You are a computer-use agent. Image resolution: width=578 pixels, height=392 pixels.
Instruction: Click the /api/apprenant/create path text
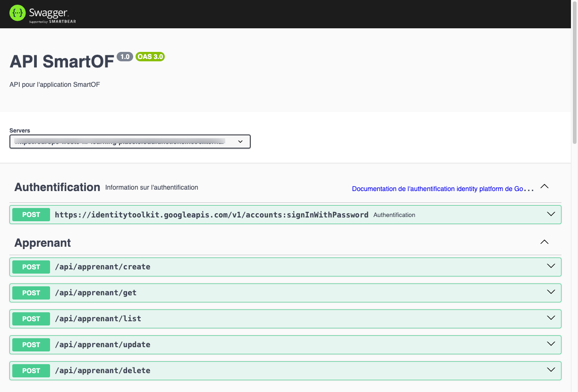point(102,267)
